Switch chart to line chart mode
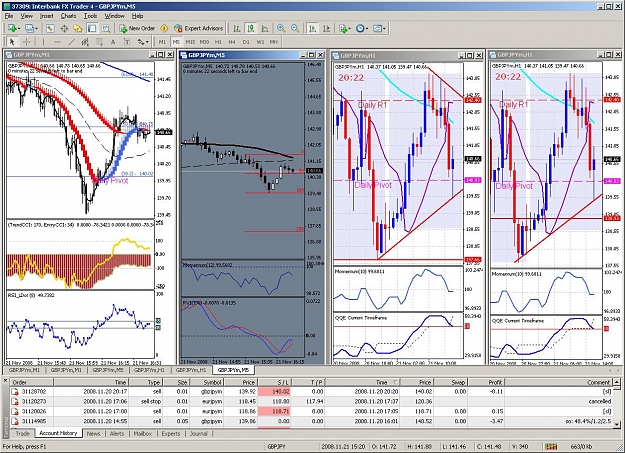This screenshot has height=453, width=625. click(x=265, y=28)
